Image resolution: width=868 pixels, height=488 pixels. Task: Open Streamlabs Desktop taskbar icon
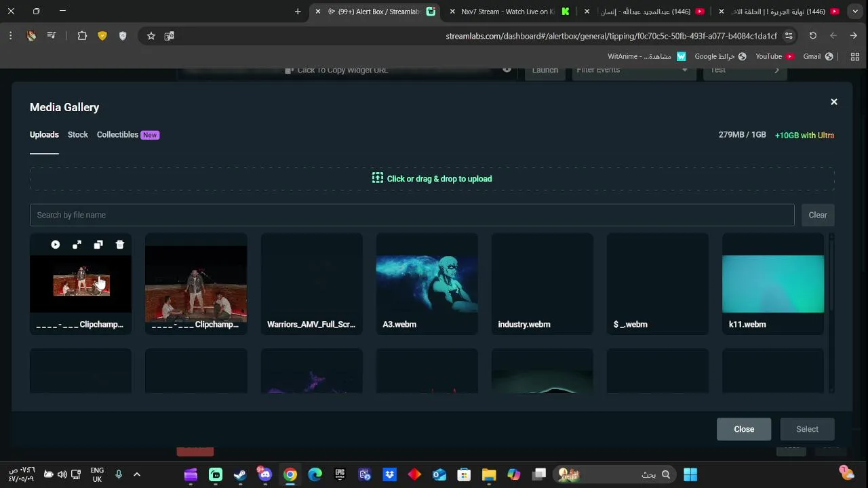216,474
